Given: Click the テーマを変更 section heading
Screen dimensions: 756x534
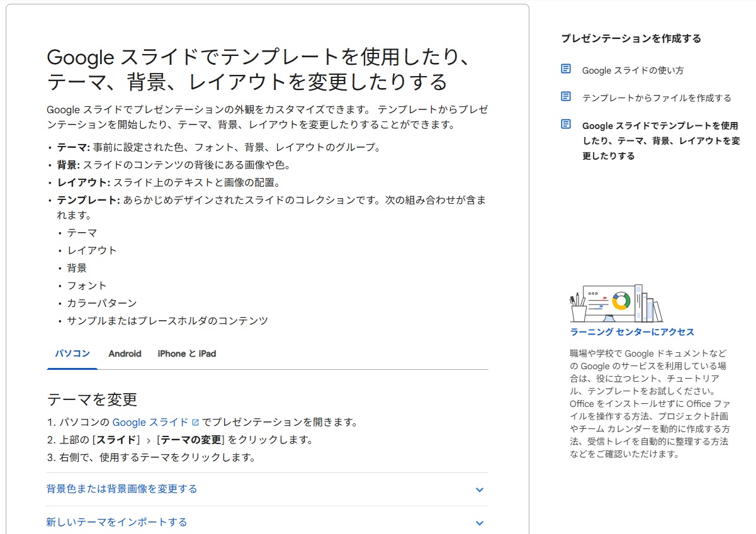Looking at the screenshot, I should pos(92,399).
